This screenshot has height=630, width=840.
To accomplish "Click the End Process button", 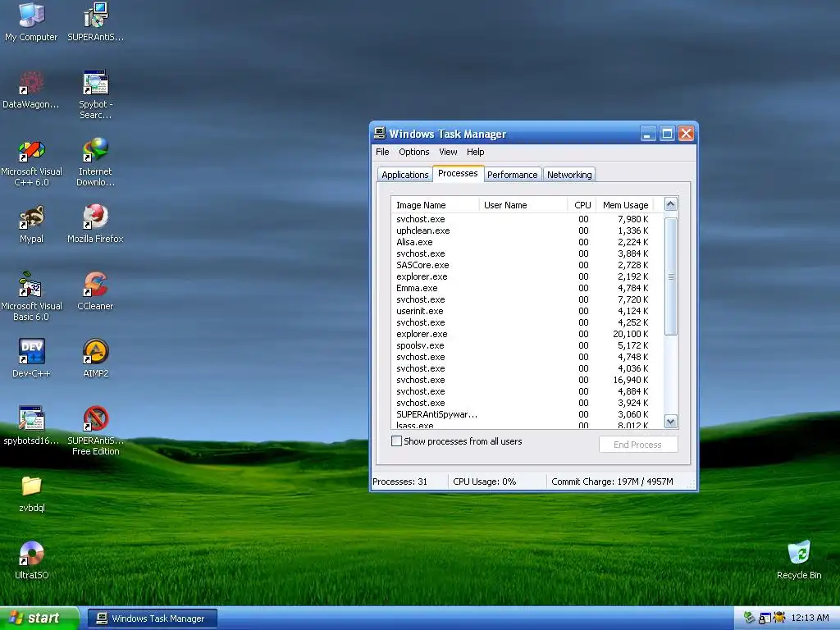I will [637, 444].
